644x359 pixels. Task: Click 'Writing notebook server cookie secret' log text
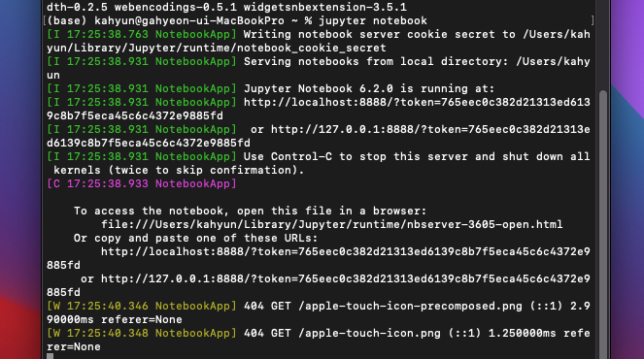[x=319, y=41]
